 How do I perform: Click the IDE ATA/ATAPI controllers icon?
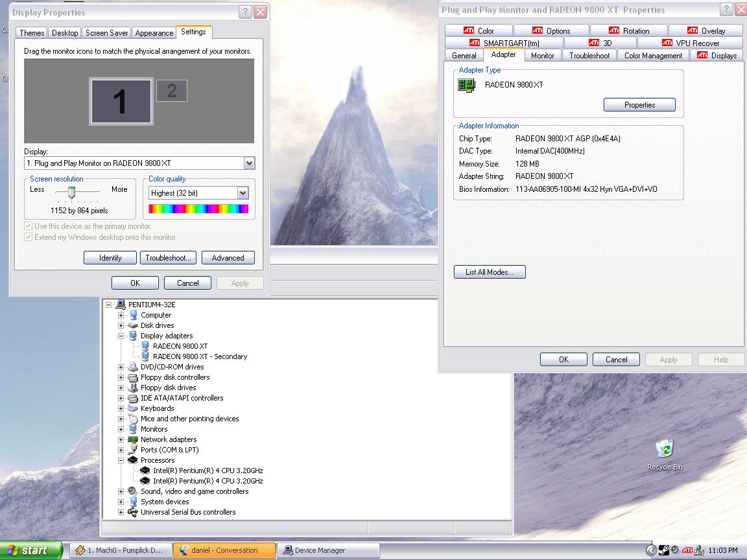pyautogui.click(x=133, y=398)
